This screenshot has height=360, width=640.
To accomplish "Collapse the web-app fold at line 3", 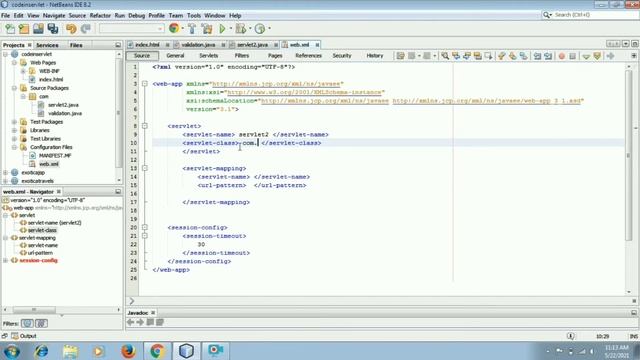I will pos(144,84).
